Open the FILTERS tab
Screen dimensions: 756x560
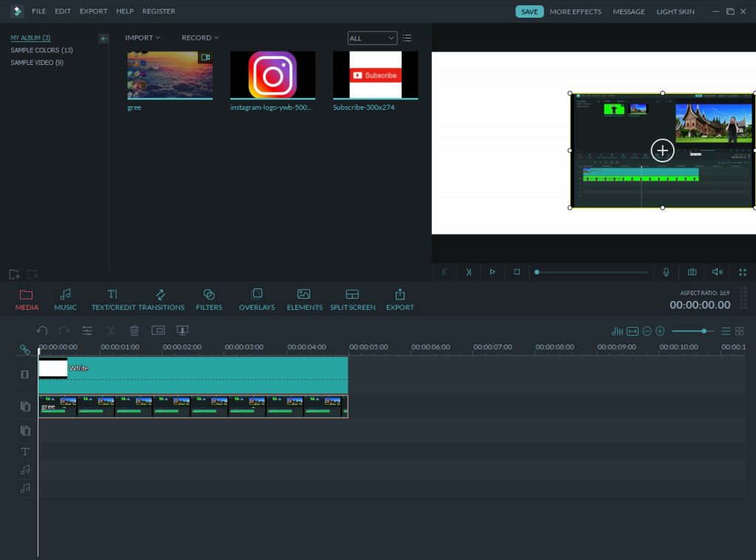(x=209, y=300)
